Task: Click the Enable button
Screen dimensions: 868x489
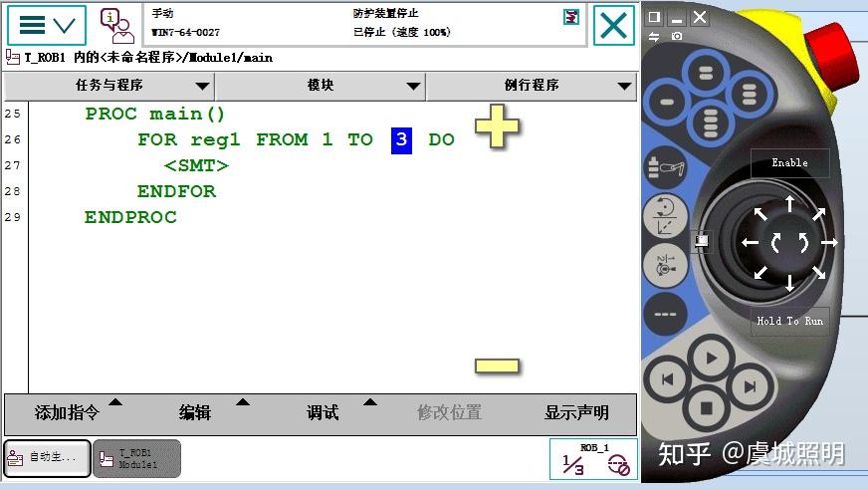Action: [789, 162]
